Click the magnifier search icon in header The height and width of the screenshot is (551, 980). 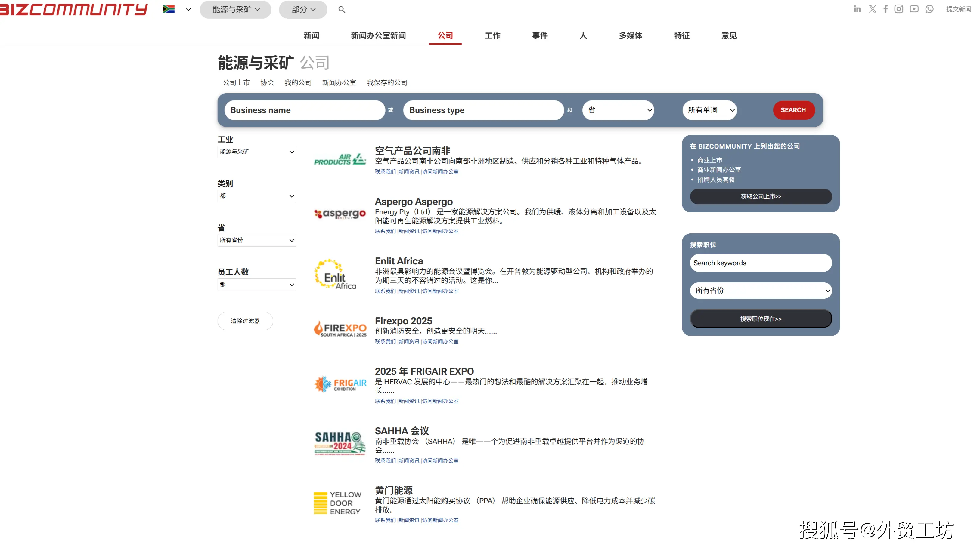pos(342,10)
